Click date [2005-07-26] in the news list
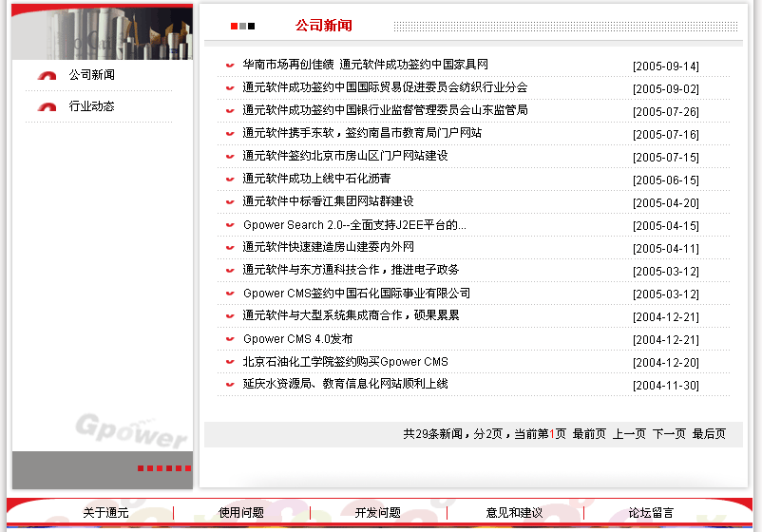Viewport: 762px width, 532px height. click(x=666, y=112)
